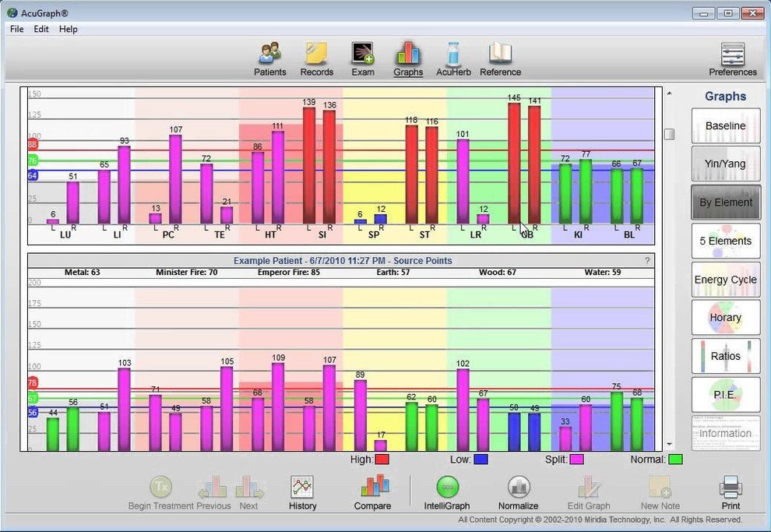Screen dimensions: 771x532
Task: Click the LR left bar labeled 101
Action: 463,181
